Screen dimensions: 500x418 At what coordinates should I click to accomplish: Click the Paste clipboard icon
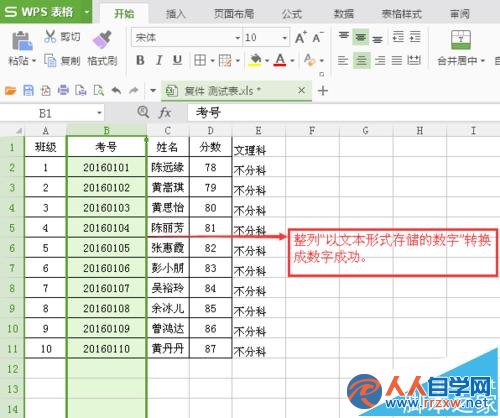[x=22, y=41]
